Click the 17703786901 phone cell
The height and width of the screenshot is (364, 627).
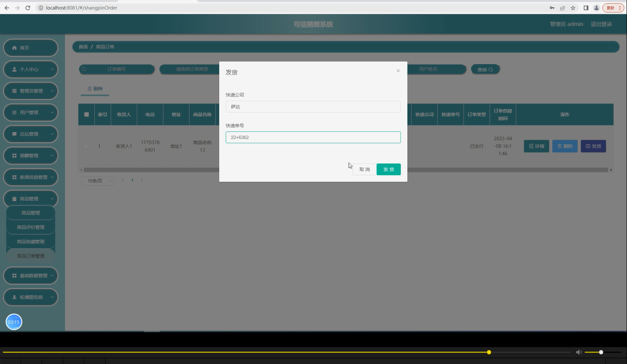[150, 146]
